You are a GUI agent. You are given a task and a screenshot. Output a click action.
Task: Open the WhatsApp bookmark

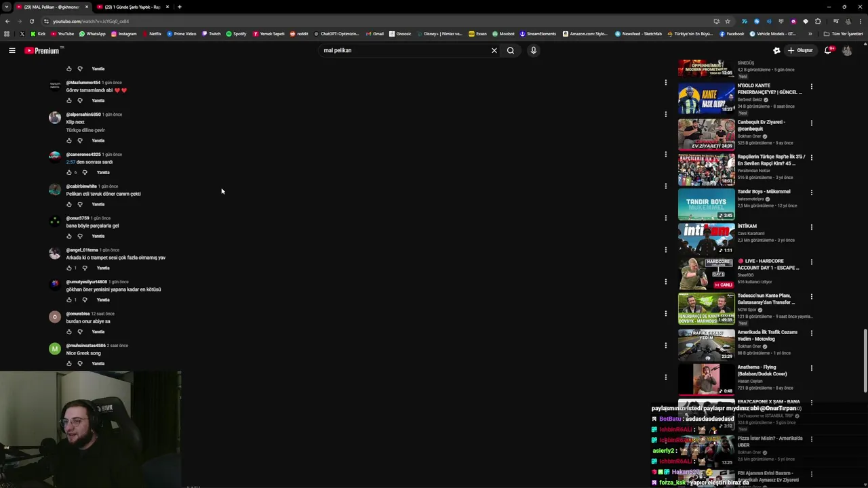tap(92, 34)
